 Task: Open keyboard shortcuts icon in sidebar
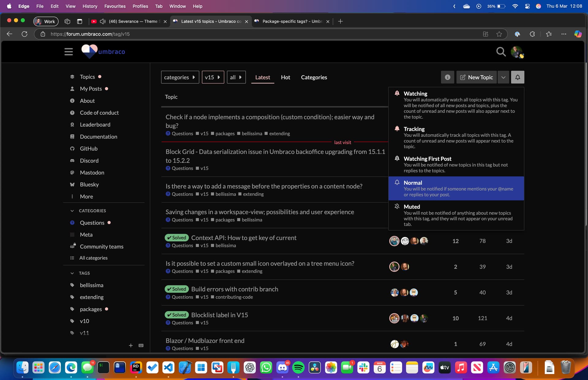coord(141,345)
